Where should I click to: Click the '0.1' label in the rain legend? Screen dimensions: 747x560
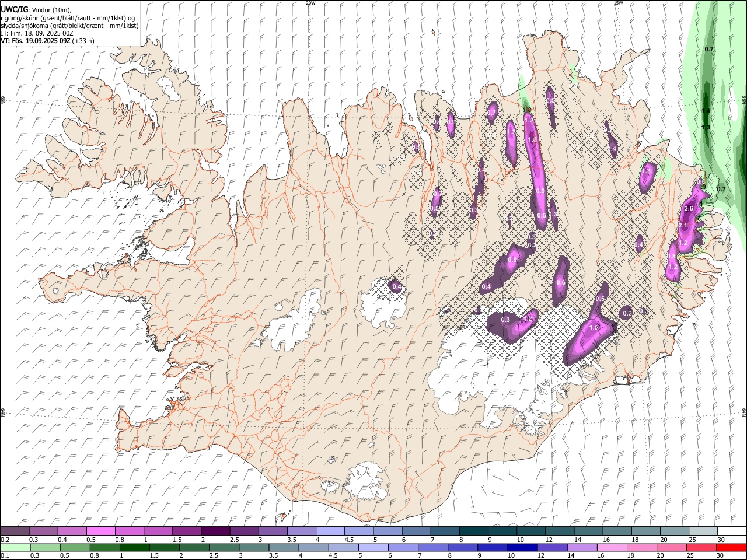pyautogui.click(x=5, y=556)
